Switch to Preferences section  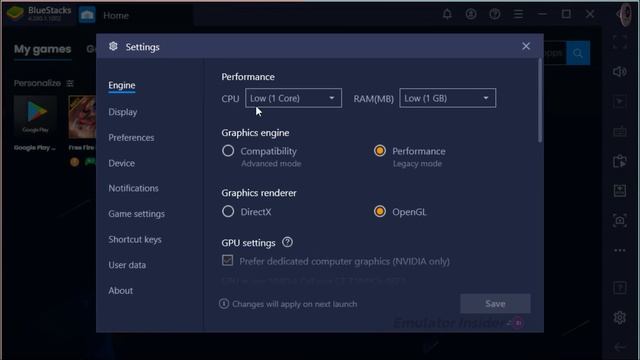tap(131, 138)
